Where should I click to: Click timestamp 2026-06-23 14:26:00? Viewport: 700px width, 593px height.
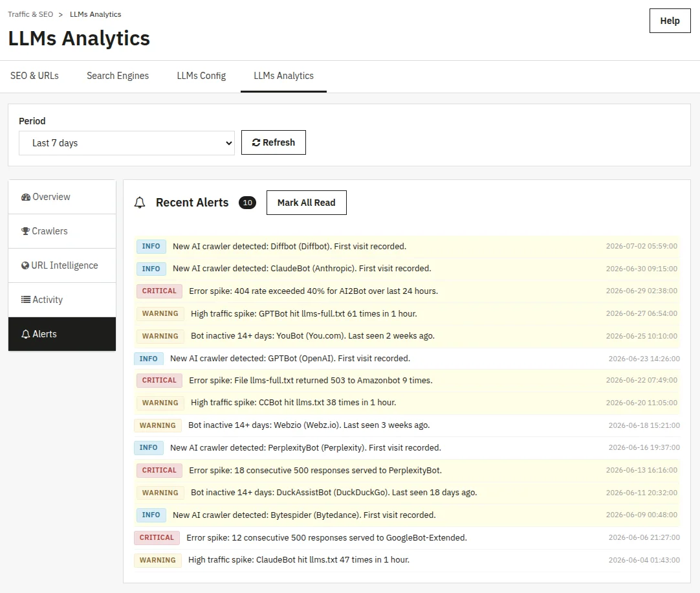[644, 359]
